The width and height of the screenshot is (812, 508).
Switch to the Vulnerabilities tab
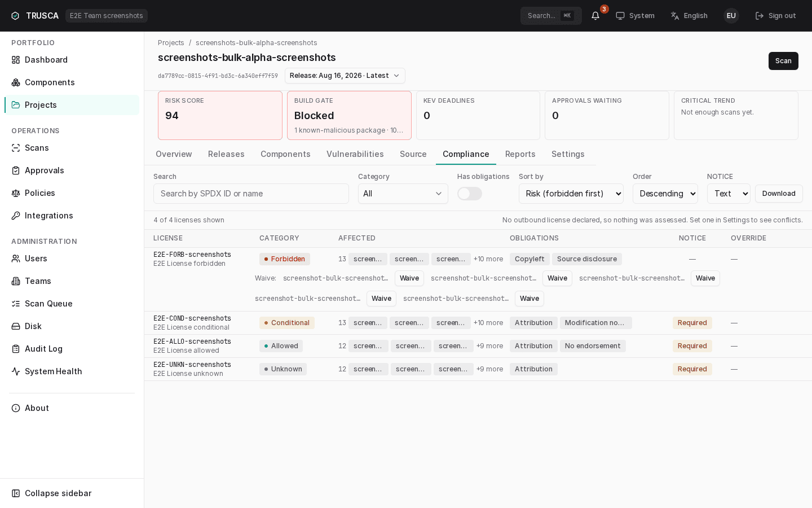coord(355,154)
